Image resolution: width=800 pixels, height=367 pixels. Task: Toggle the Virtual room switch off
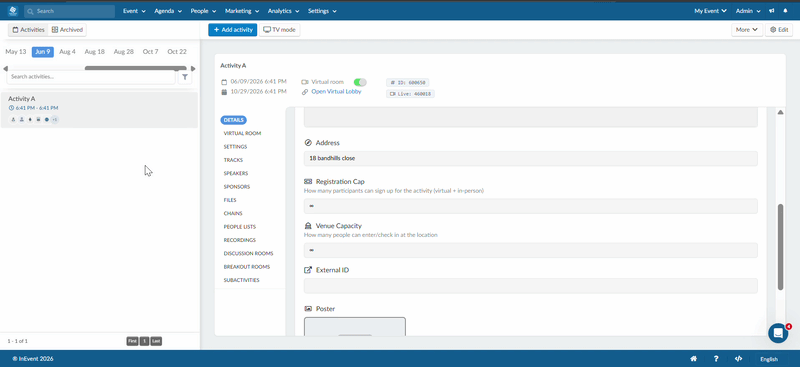[x=360, y=82]
